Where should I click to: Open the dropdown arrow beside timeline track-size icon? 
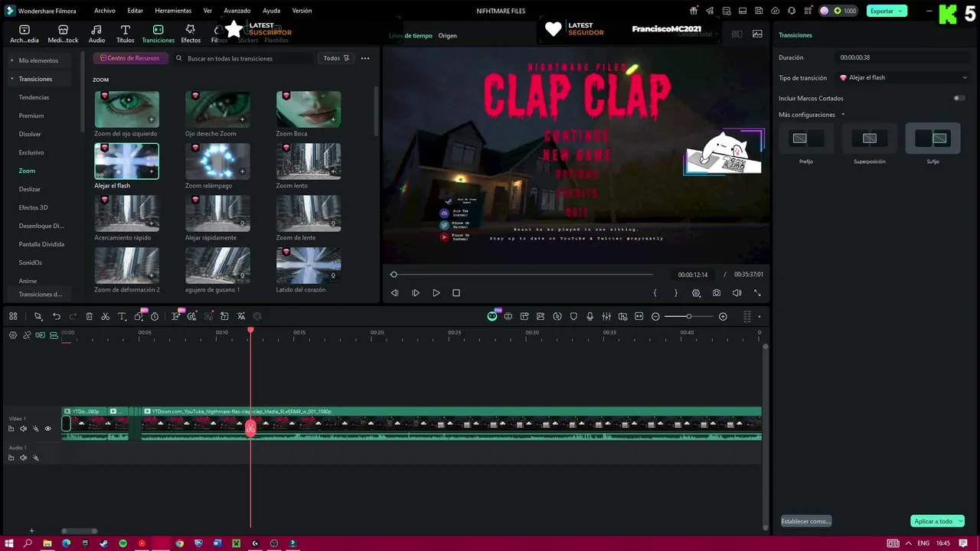tap(759, 316)
